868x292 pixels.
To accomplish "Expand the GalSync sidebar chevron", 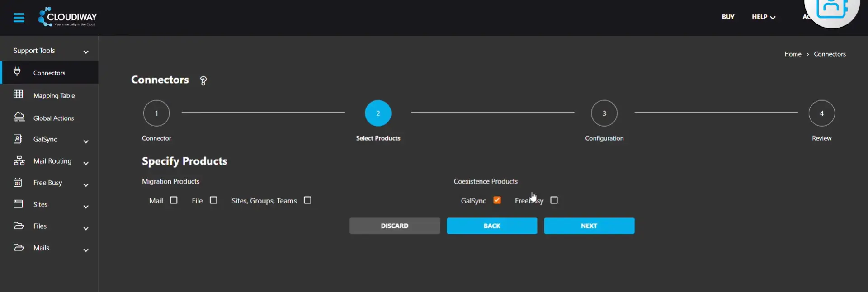I will pos(86,141).
